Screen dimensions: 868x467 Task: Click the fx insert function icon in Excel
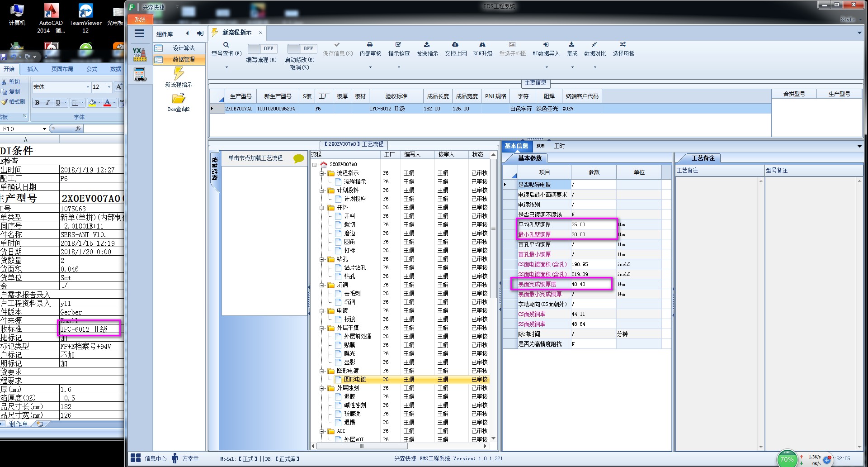pos(78,129)
